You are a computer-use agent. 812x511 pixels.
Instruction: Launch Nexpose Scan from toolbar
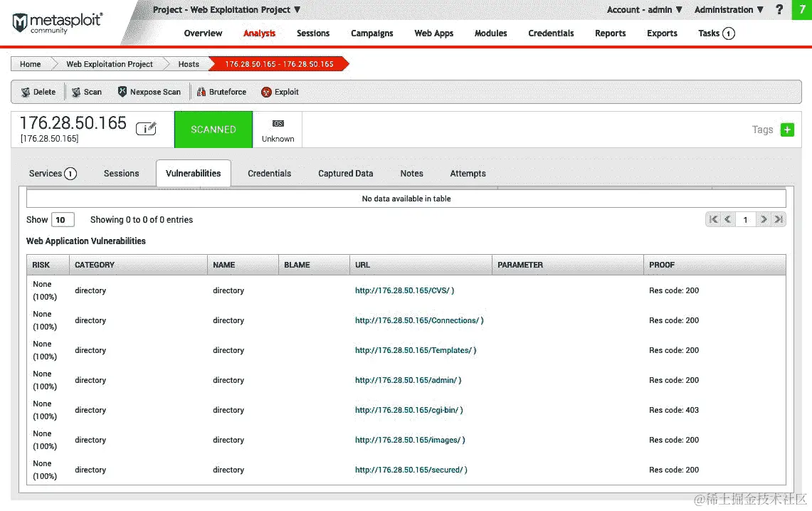click(149, 92)
